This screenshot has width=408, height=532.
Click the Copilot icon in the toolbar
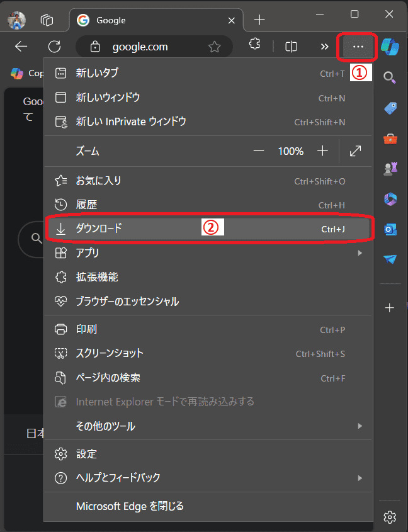click(x=390, y=47)
